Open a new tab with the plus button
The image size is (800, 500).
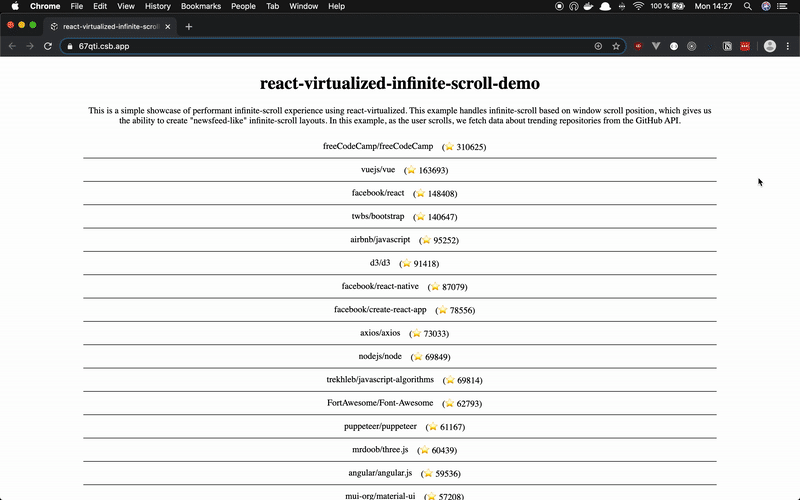pyautogui.click(x=189, y=27)
